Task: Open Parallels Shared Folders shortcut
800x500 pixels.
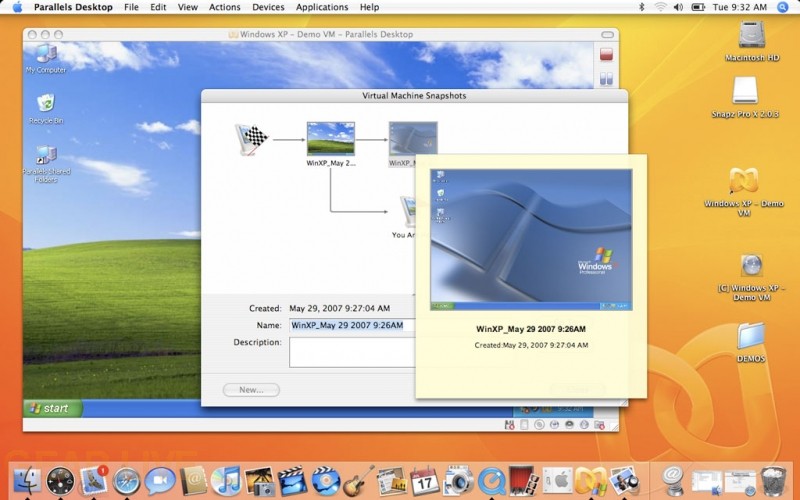Action: click(x=46, y=164)
